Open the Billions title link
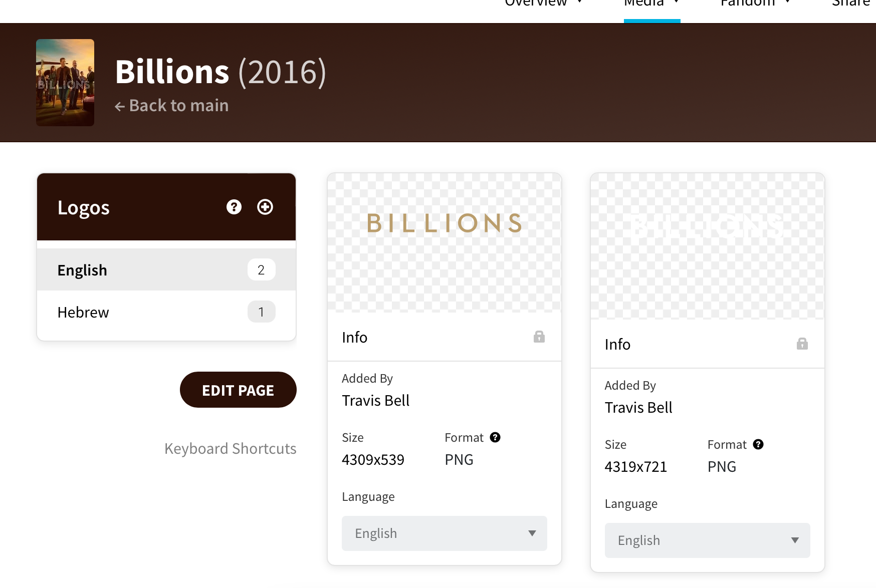 pyautogui.click(x=172, y=72)
